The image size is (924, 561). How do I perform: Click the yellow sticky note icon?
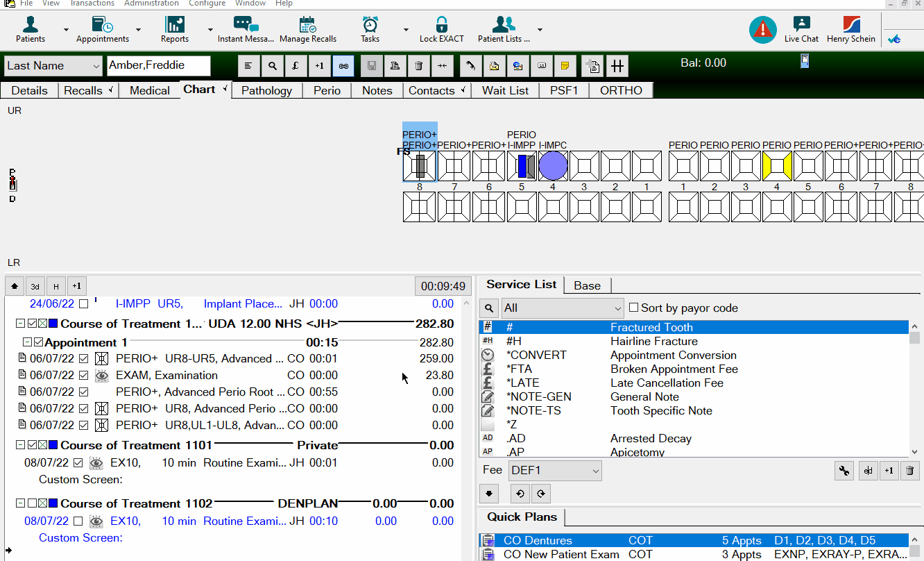click(565, 66)
